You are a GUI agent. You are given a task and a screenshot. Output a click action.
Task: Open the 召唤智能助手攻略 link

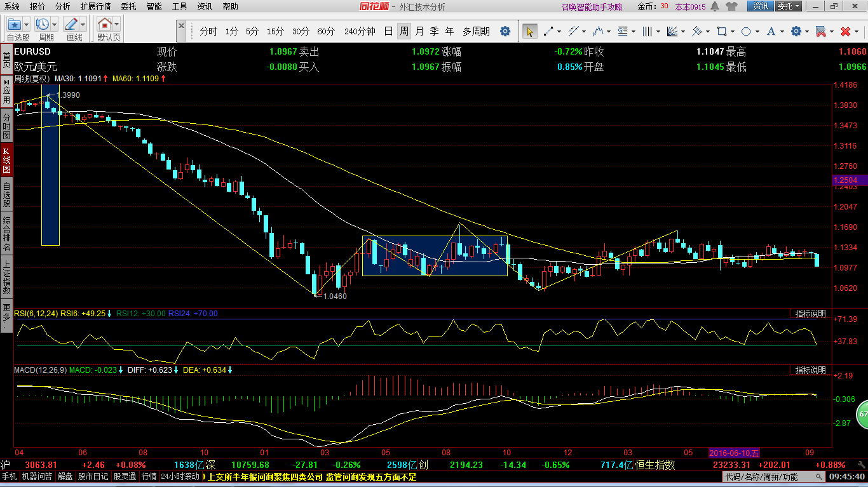point(592,7)
